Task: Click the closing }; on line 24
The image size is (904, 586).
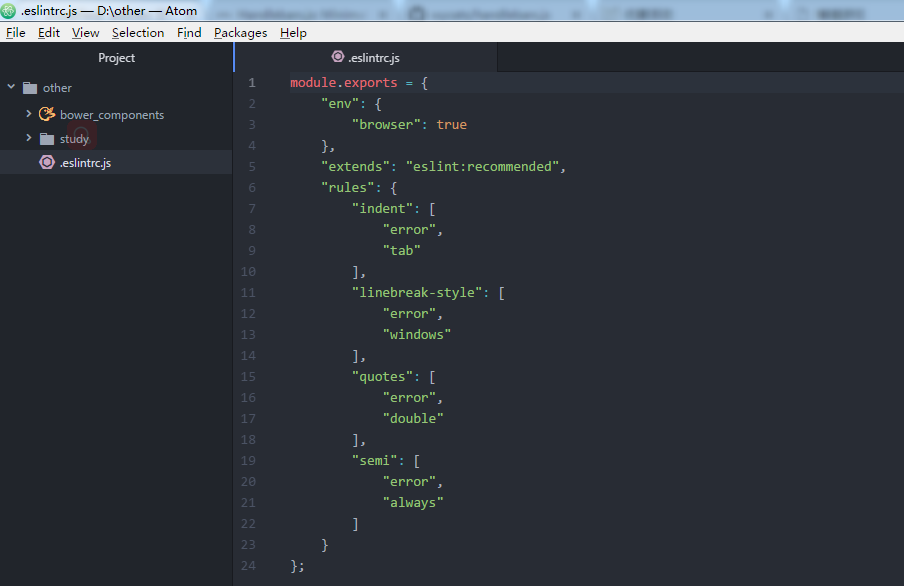Action: tap(297, 566)
